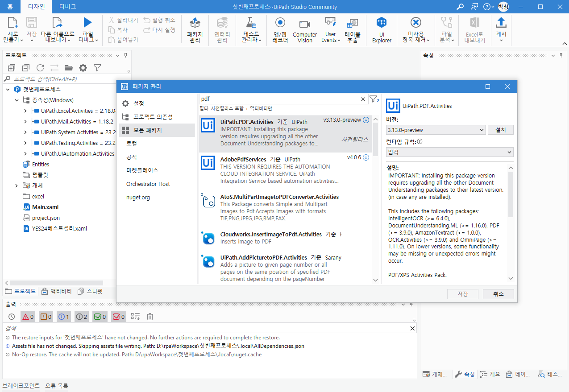Open the 패키지 관리 ribbon button

tap(195, 30)
